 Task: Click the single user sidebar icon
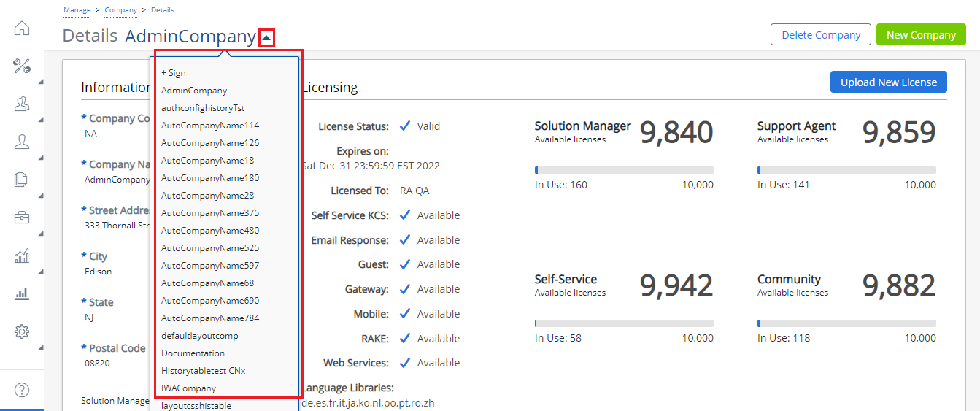(22, 142)
